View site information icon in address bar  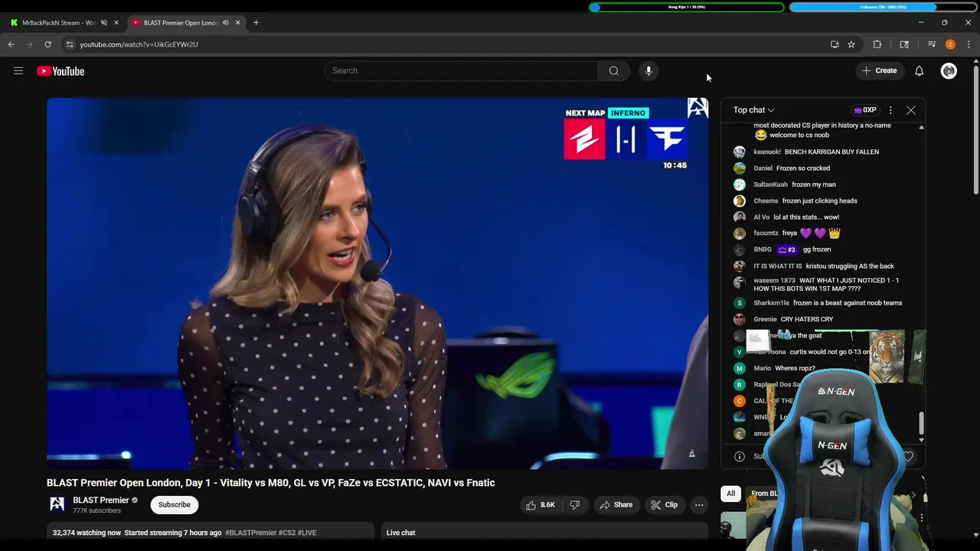(70, 44)
